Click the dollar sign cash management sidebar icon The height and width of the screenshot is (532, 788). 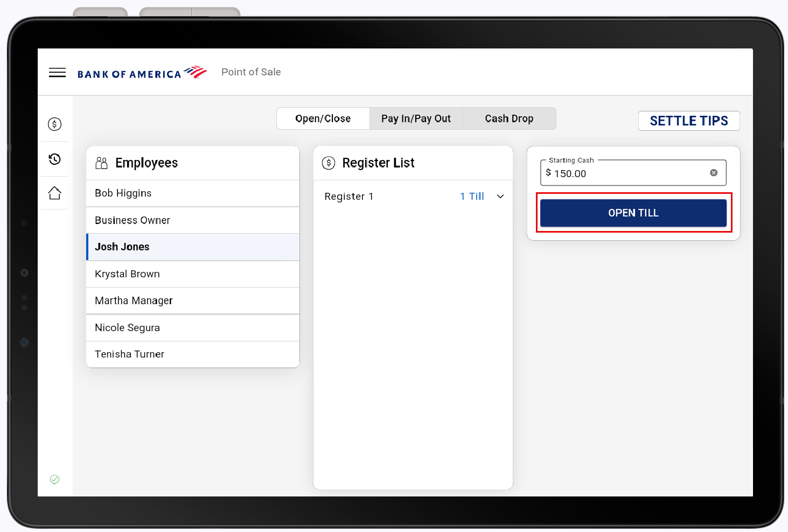pyautogui.click(x=54, y=124)
